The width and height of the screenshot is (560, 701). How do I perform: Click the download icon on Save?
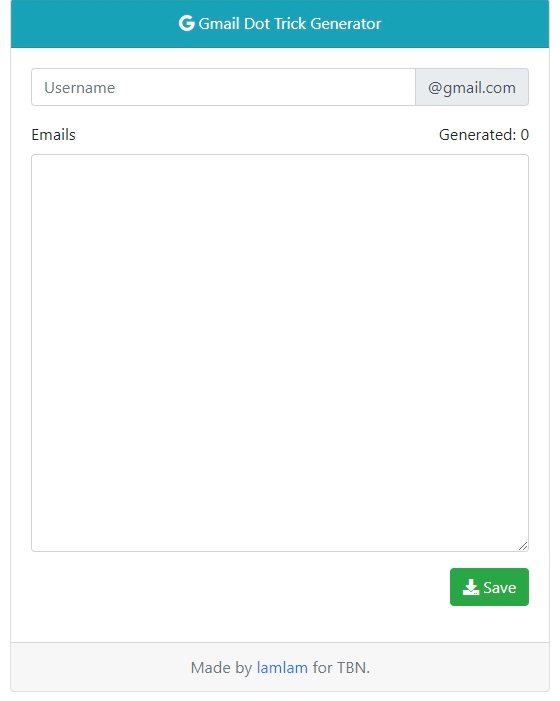(x=471, y=587)
